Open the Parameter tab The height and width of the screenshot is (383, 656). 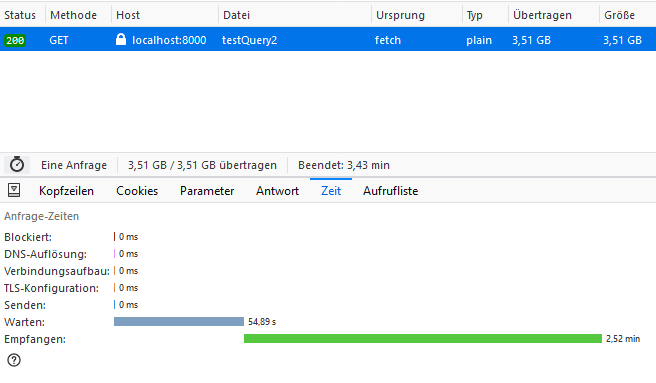coord(207,191)
